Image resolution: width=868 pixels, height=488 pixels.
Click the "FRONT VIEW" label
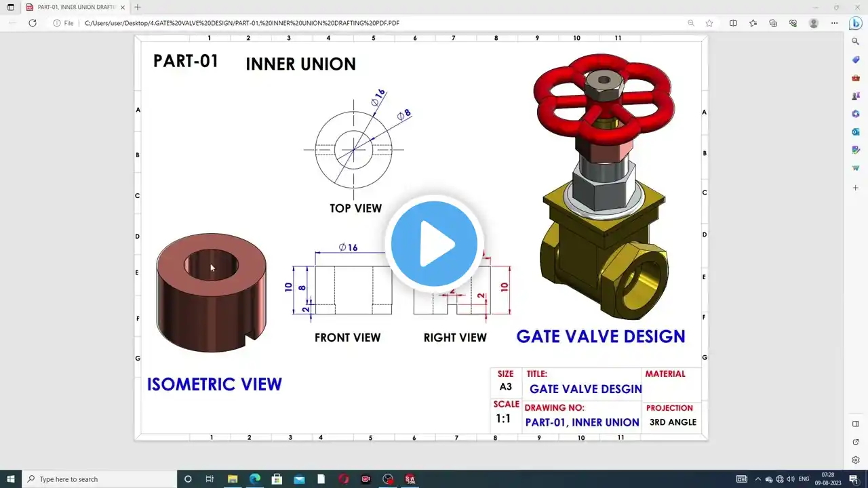tap(347, 337)
